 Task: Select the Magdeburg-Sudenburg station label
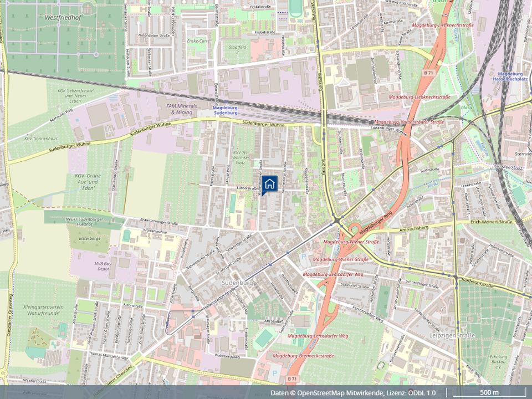[226, 110]
